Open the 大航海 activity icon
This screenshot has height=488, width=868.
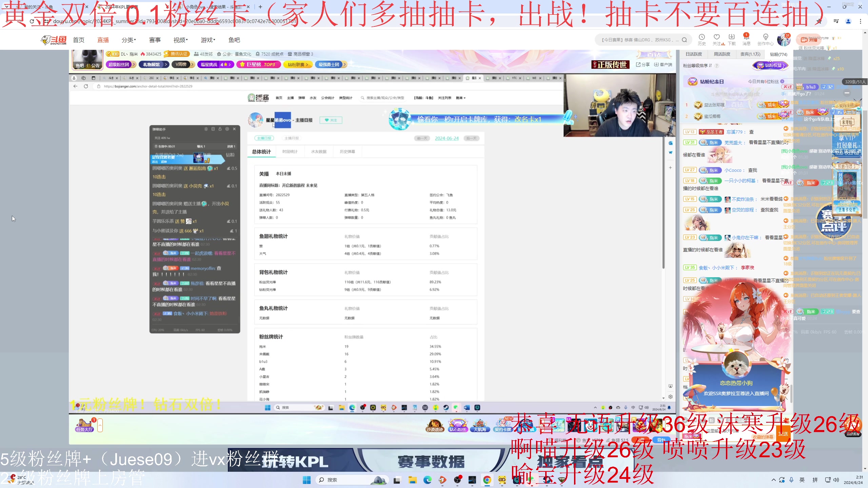[480, 425]
